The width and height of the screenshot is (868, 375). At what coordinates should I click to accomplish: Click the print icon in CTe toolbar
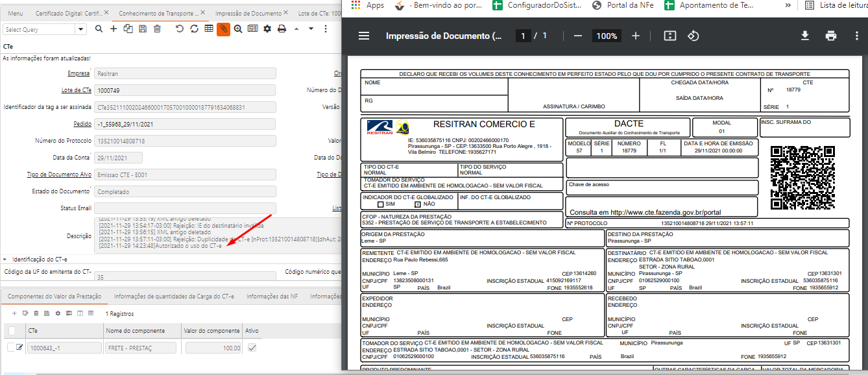(x=282, y=29)
